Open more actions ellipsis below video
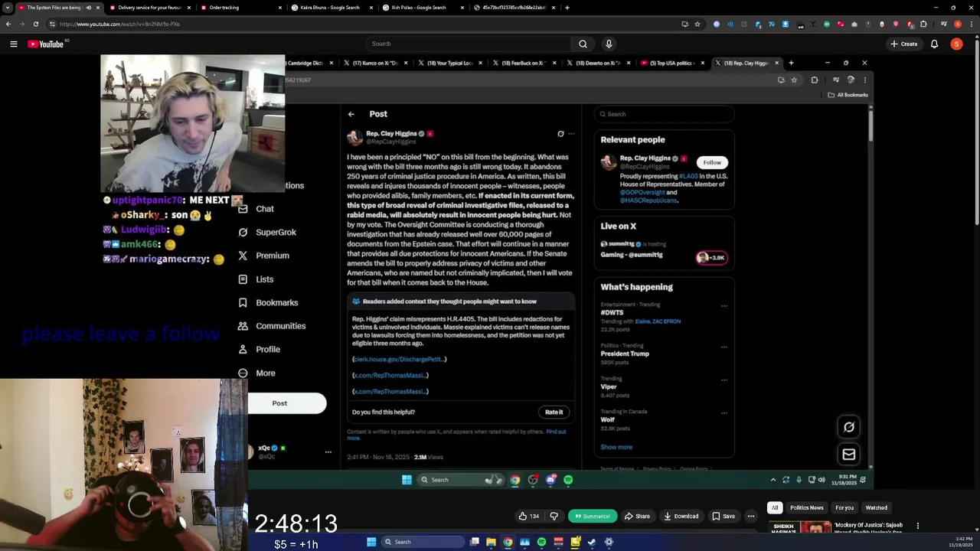The width and height of the screenshot is (980, 551). [x=751, y=516]
